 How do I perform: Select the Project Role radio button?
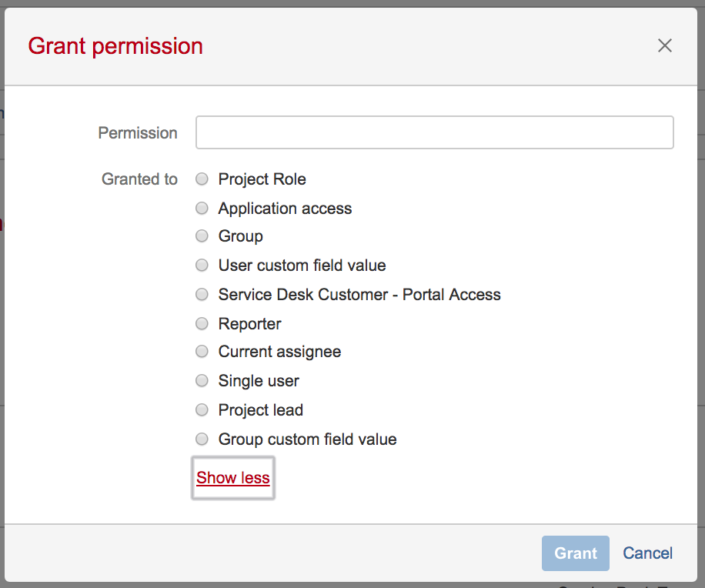[202, 179]
